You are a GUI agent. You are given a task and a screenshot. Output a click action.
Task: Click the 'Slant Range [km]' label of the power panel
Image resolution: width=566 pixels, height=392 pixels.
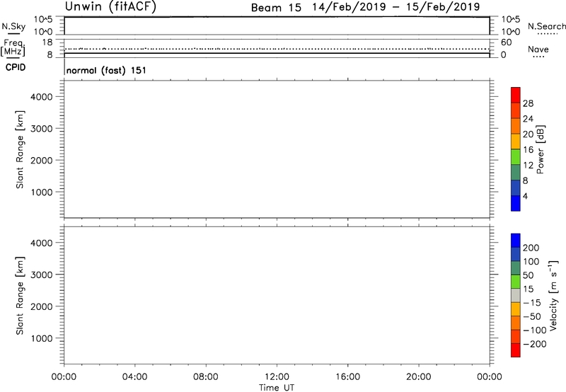[x=20, y=149]
